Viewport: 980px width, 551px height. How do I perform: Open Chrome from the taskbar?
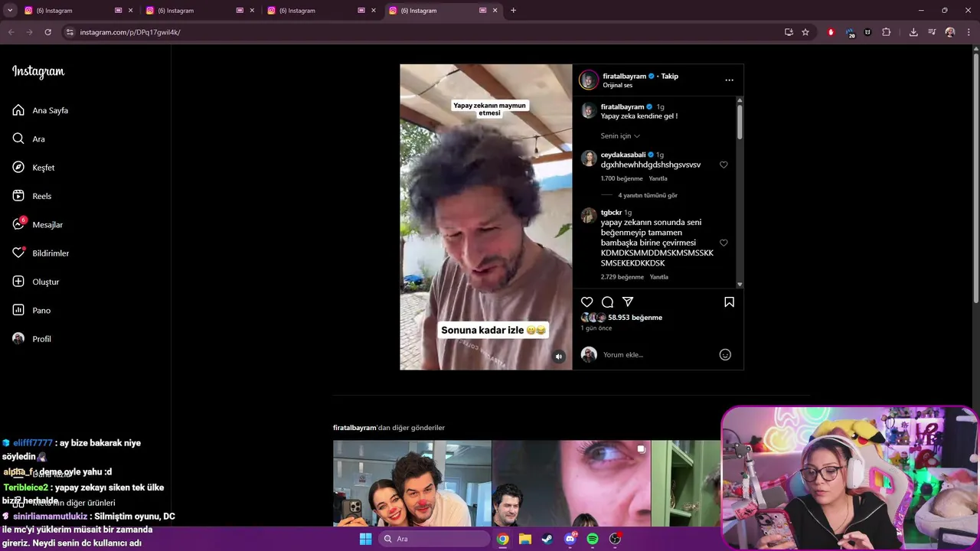[x=502, y=539]
